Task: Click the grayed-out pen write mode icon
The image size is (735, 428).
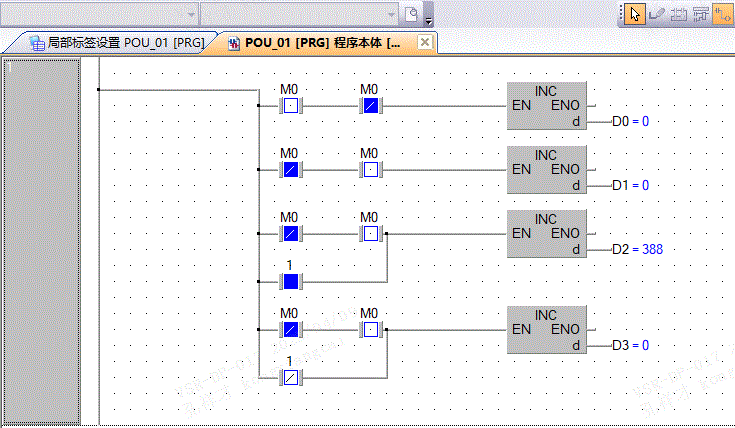Action: [x=657, y=13]
